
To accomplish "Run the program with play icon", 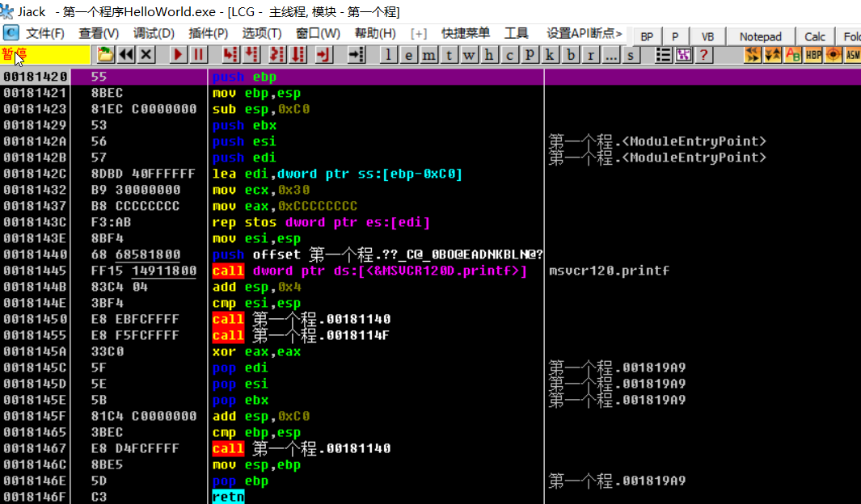I will click(177, 54).
